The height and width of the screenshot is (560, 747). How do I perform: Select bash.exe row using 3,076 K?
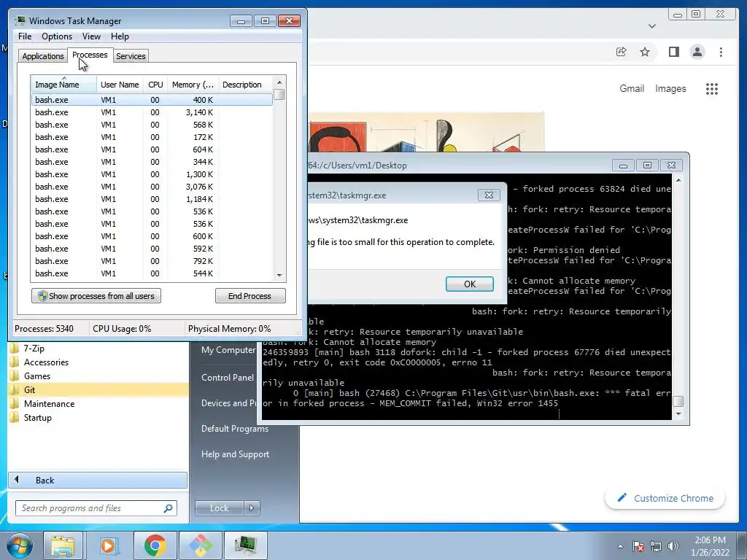(x=152, y=187)
